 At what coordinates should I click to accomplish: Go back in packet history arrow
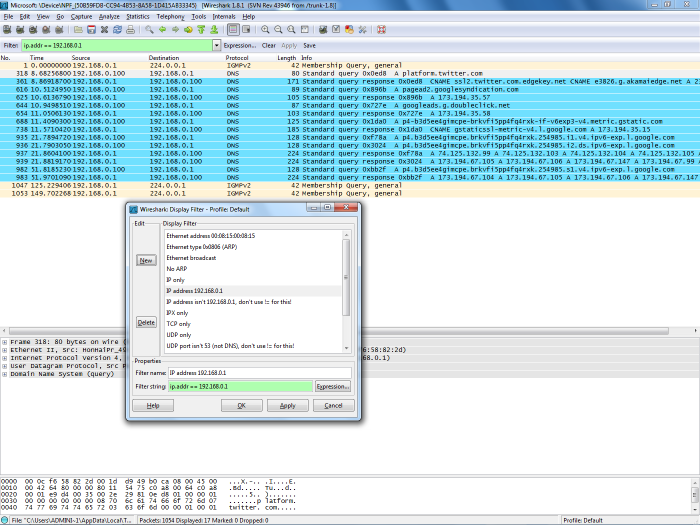[162, 30]
